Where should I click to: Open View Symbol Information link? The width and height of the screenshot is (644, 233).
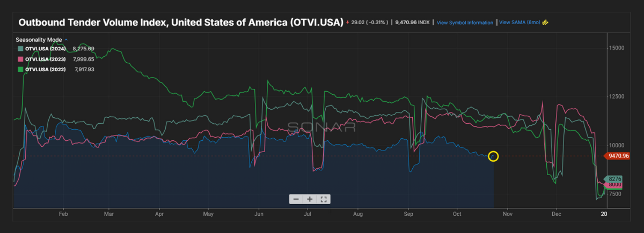coord(465,23)
